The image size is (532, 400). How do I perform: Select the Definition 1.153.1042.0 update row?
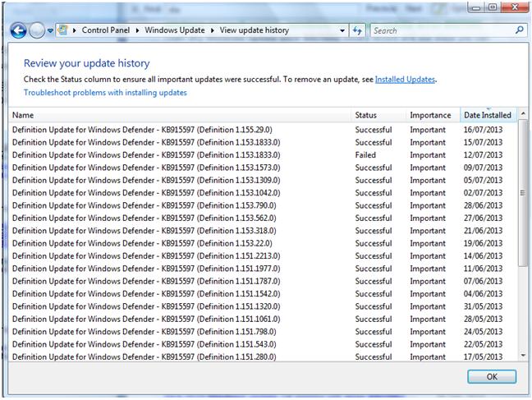point(264,192)
